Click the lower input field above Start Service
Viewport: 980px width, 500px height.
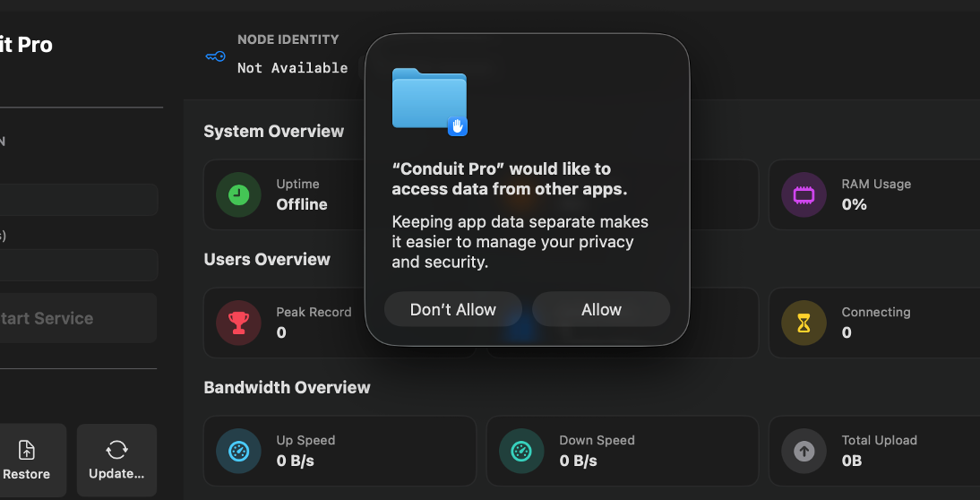point(77,265)
